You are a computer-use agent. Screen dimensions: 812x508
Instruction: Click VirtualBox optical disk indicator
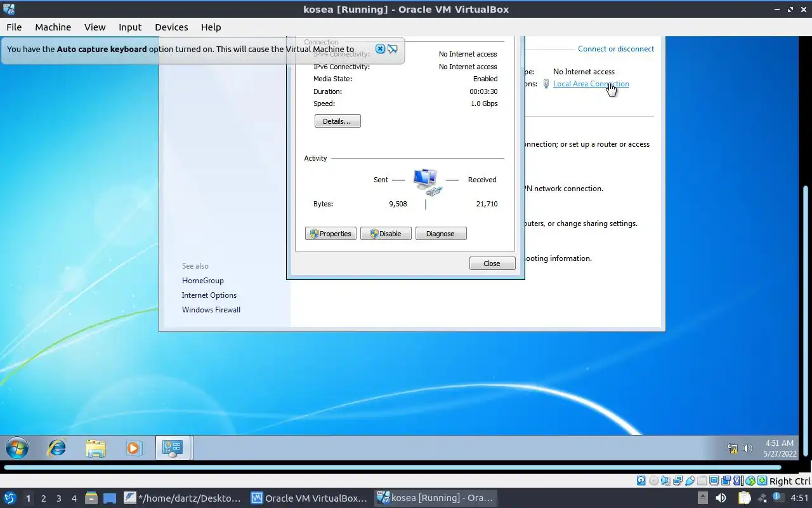(654, 481)
